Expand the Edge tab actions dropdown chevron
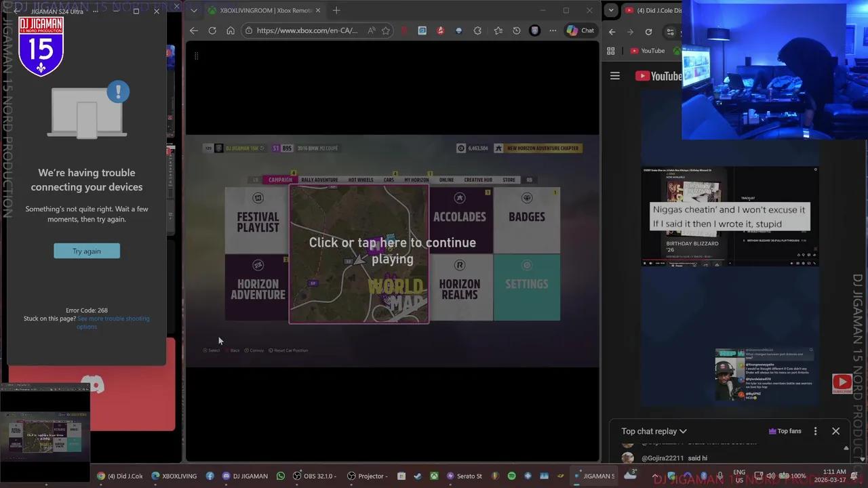Image resolution: width=868 pixels, height=488 pixels. [194, 10]
